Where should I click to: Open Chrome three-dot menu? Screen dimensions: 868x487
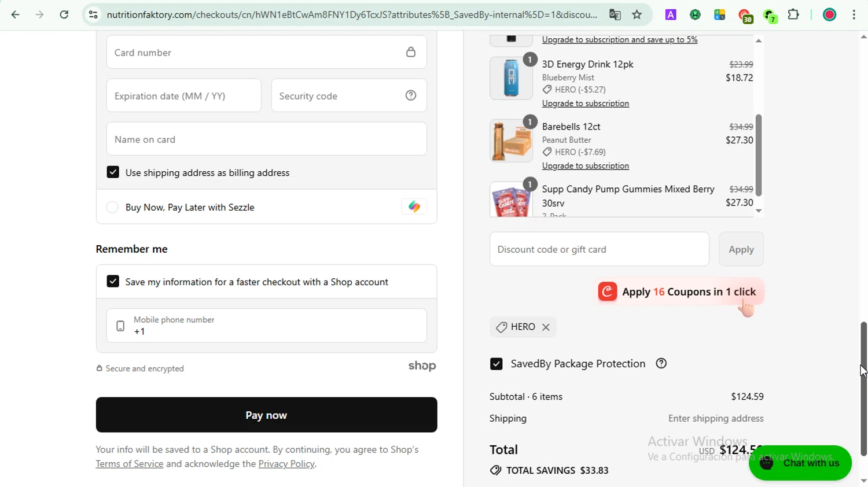(x=854, y=15)
